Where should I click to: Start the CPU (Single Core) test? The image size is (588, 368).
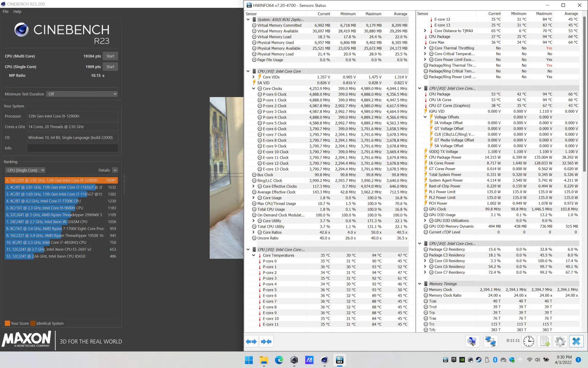coord(110,67)
